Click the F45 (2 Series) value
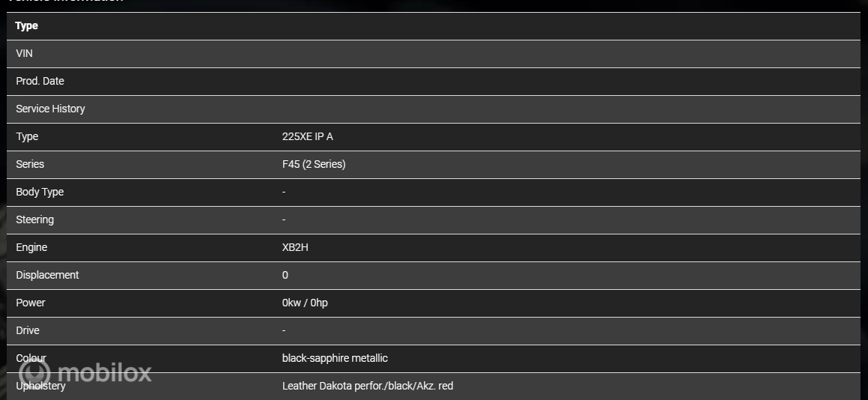The image size is (868, 400). pyautogui.click(x=314, y=164)
